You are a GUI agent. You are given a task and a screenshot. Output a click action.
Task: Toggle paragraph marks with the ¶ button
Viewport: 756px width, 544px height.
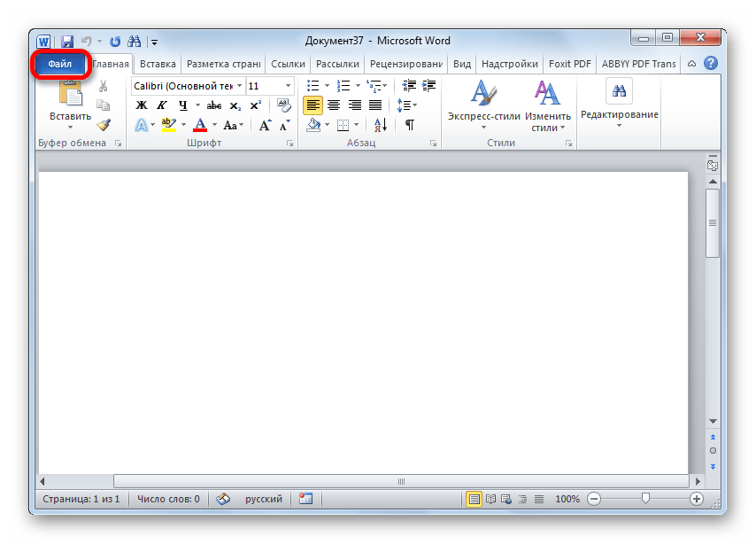click(x=409, y=125)
